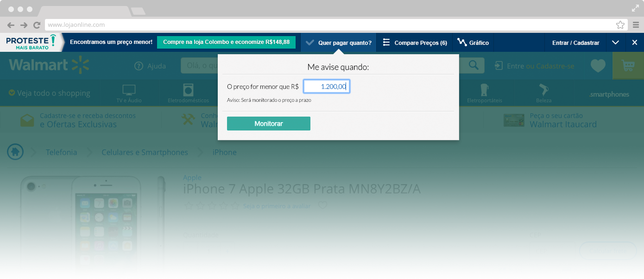Click the browser fullscreen arrows icon

pos(635,8)
